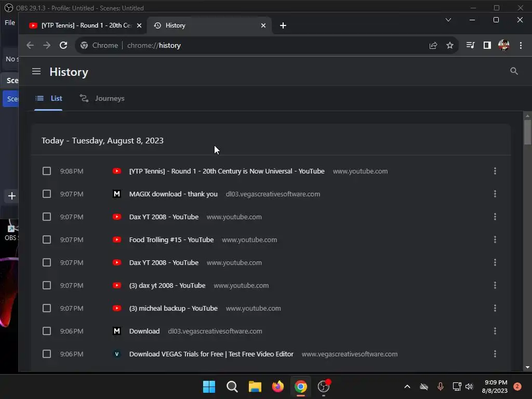Open more actions for YTP Tennis entry
Image resolution: width=532 pixels, height=399 pixels.
click(x=495, y=171)
